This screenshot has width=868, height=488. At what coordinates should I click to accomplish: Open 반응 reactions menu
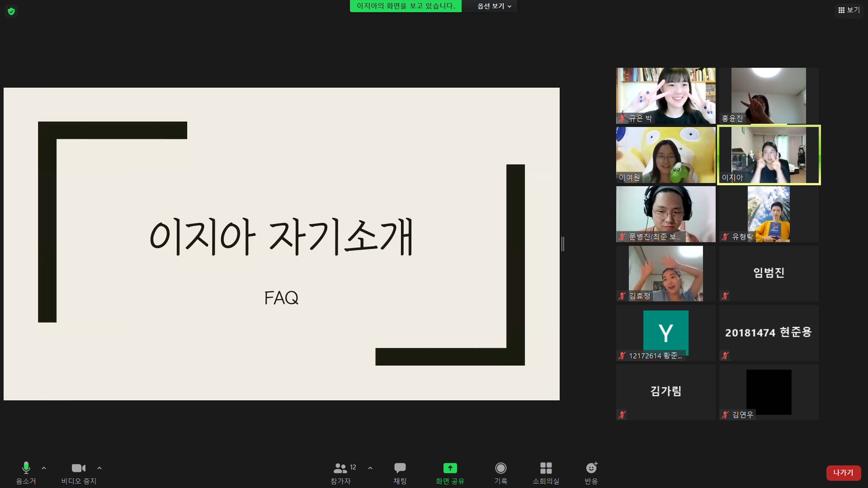point(591,473)
